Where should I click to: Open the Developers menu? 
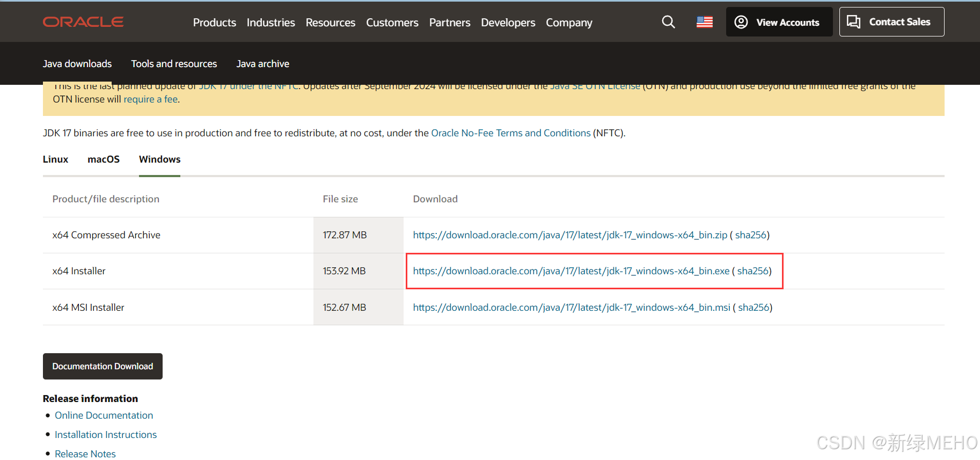[x=508, y=23]
